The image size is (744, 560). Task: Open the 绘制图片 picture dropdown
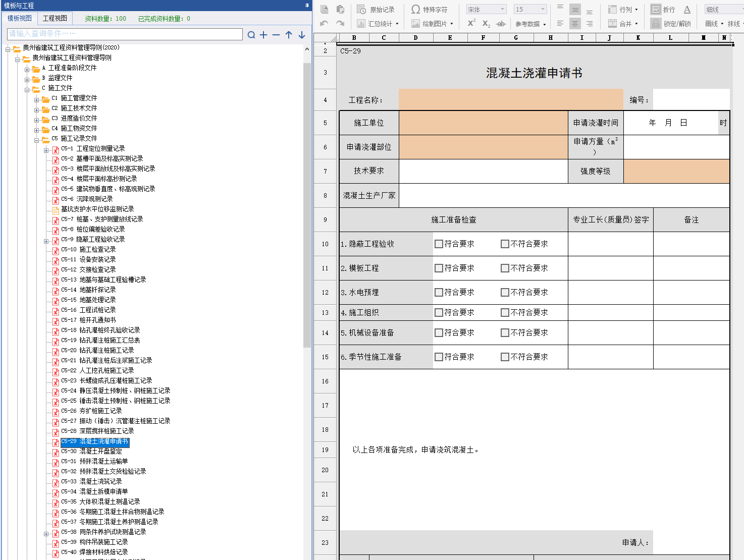point(432,24)
